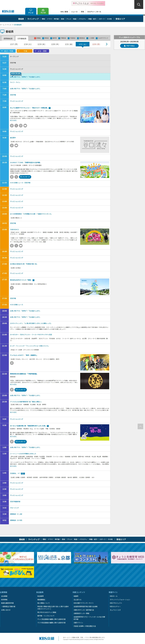Open 受信エリア in top navigation bar
Image resolution: width=145 pixels, height=644 pixels.
click(120, 19)
